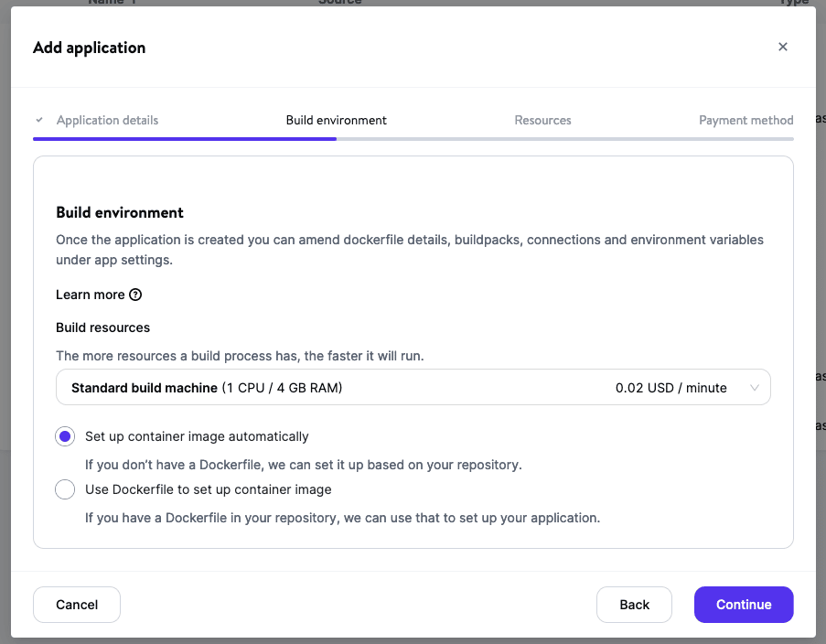Screen dimensions: 826x644
Task: Click the question mark help icon
Action: tap(135, 295)
